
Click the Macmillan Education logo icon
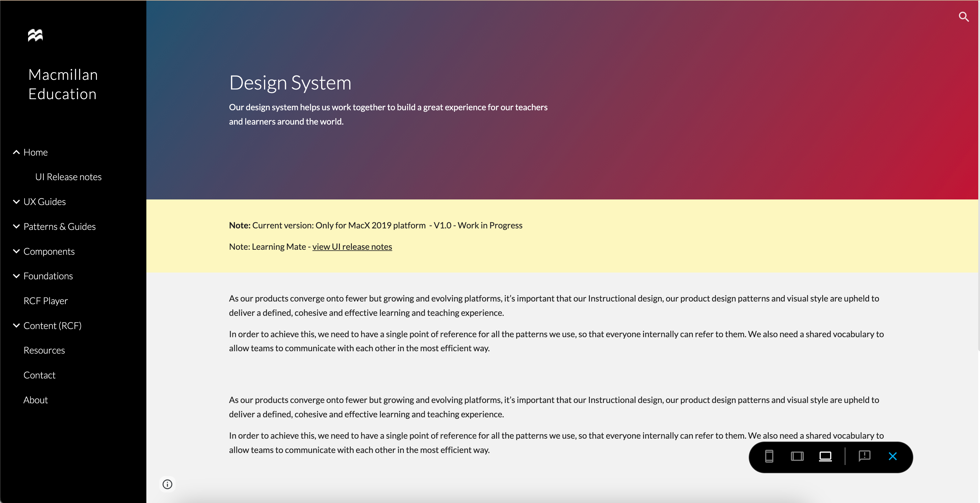tap(35, 35)
